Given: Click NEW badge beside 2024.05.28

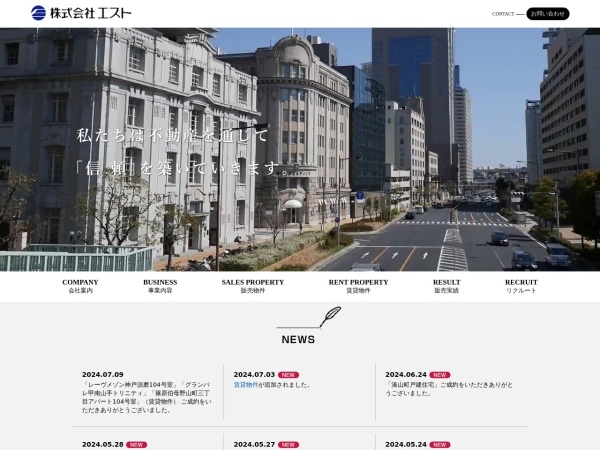Looking at the screenshot, I should (137, 445).
